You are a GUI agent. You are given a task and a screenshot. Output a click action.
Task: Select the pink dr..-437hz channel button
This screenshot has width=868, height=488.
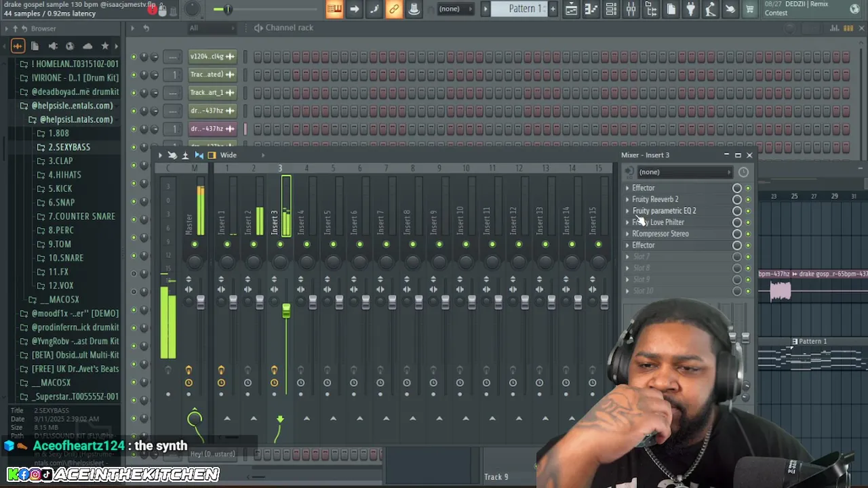point(212,129)
